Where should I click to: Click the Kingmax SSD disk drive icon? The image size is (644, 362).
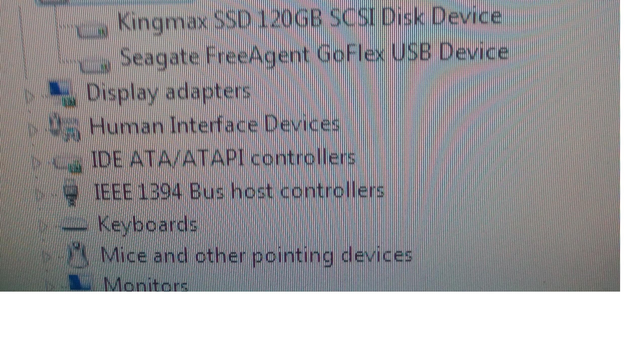[92, 32]
